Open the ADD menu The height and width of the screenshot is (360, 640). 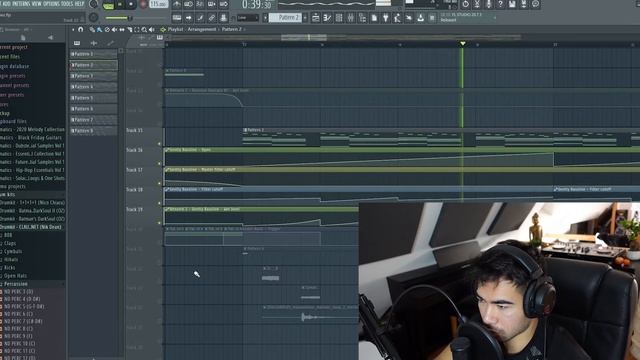click(x=7, y=4)
